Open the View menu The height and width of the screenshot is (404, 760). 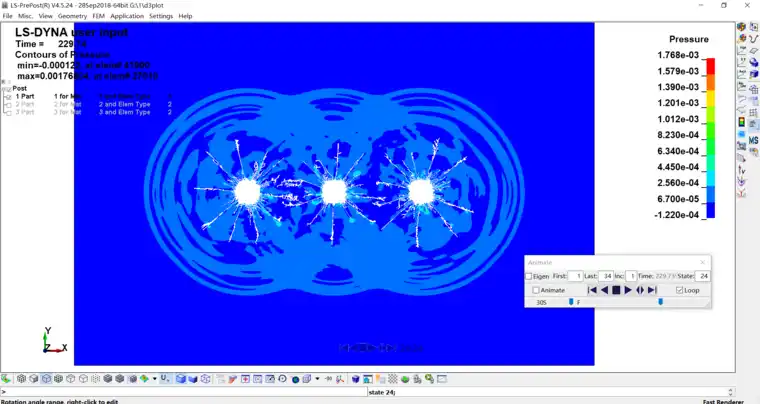click(x=46, y=16)
